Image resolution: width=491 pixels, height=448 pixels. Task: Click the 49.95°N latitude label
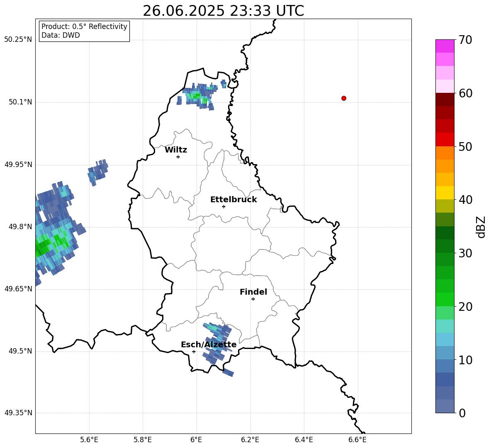click(x=18, y=165)
